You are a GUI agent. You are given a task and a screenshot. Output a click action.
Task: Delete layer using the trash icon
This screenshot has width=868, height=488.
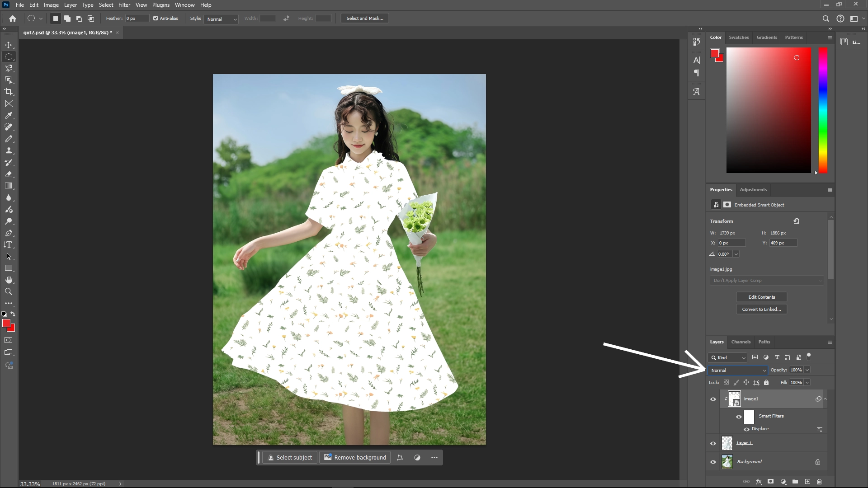click(x=819, y=482)
